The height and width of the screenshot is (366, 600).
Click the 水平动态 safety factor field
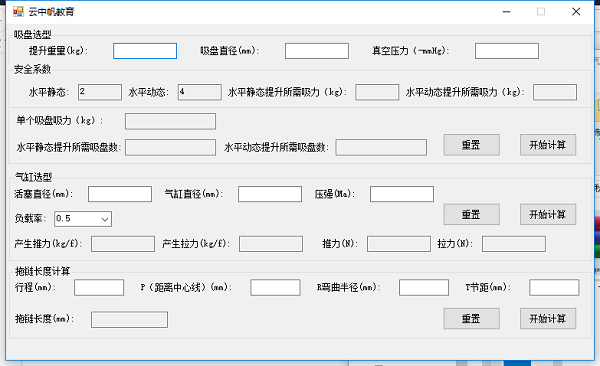199,92
